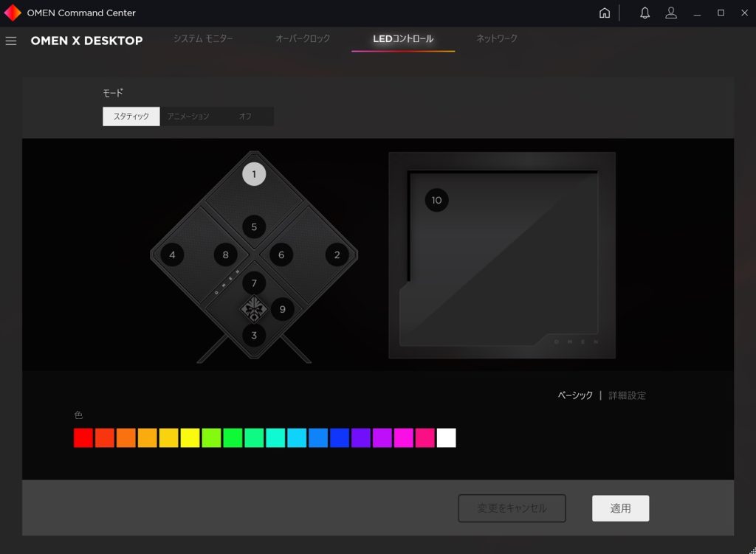
Task: Pick the spring green color swatch
Action: pyautogui.click(x=254, y=438)
